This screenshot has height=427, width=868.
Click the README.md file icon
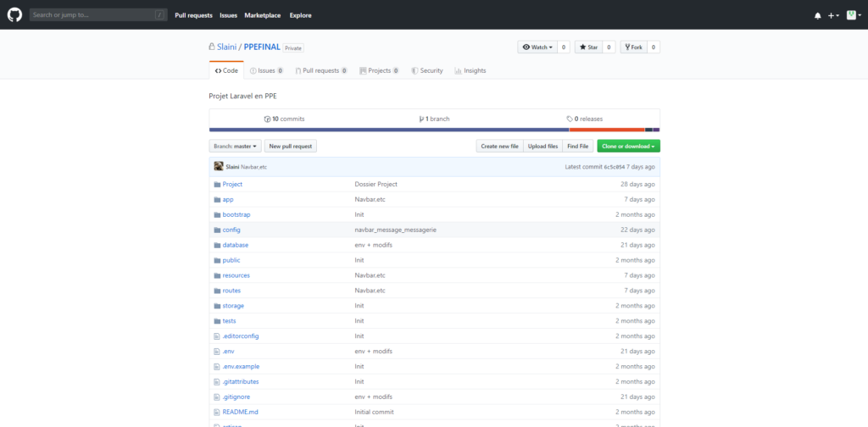(217, 412)
